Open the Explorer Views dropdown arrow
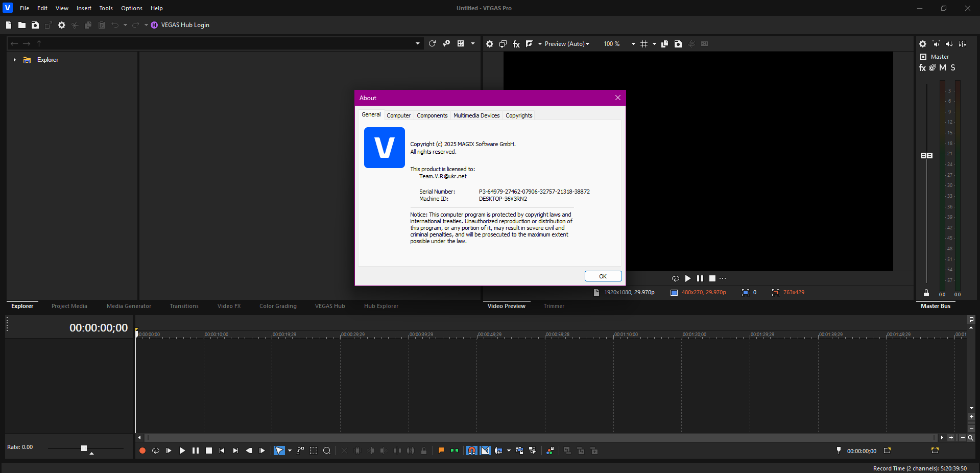Viewport: 980px width, 473px height. (473, 44)
